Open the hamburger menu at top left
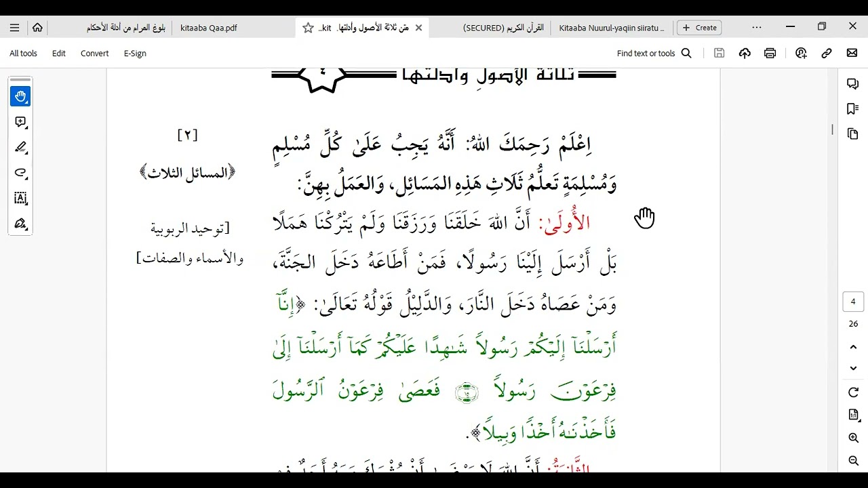 [x=14, y=28]
